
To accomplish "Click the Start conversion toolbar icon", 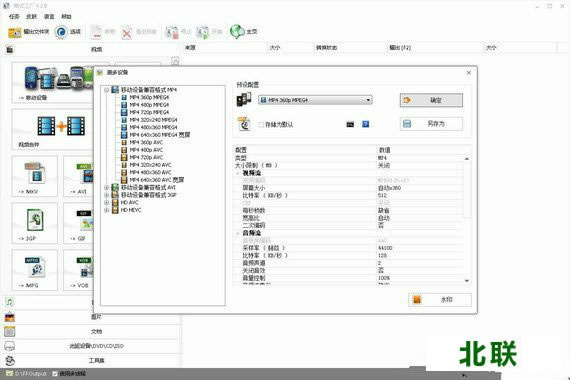I will coord(202,32).
